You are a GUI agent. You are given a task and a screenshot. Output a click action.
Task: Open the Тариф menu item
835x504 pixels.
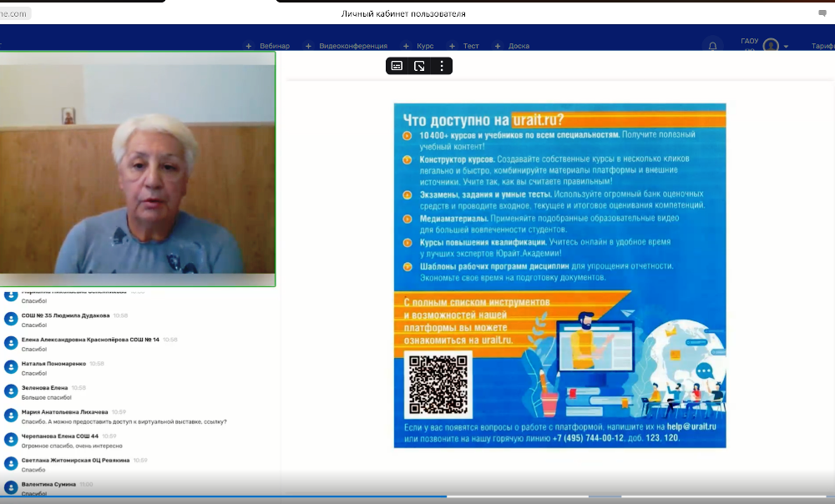pos(822,46)
